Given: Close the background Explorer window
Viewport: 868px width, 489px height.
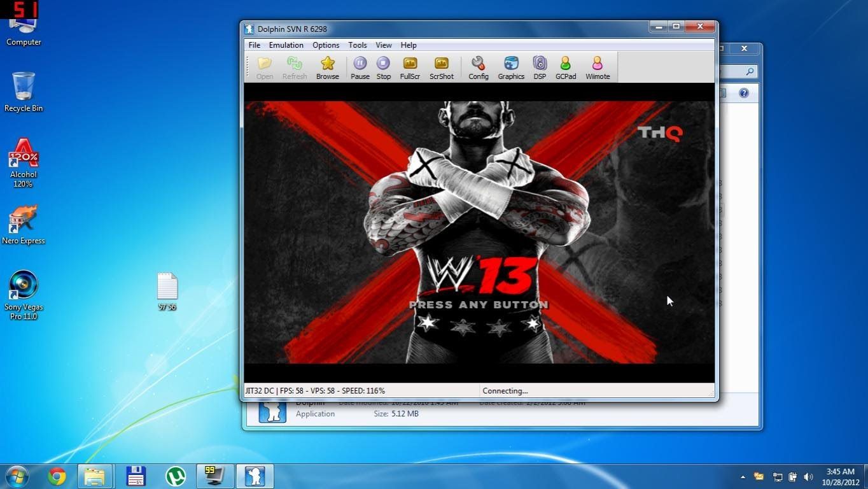Looking at the screenshot, I should [743, 48].
